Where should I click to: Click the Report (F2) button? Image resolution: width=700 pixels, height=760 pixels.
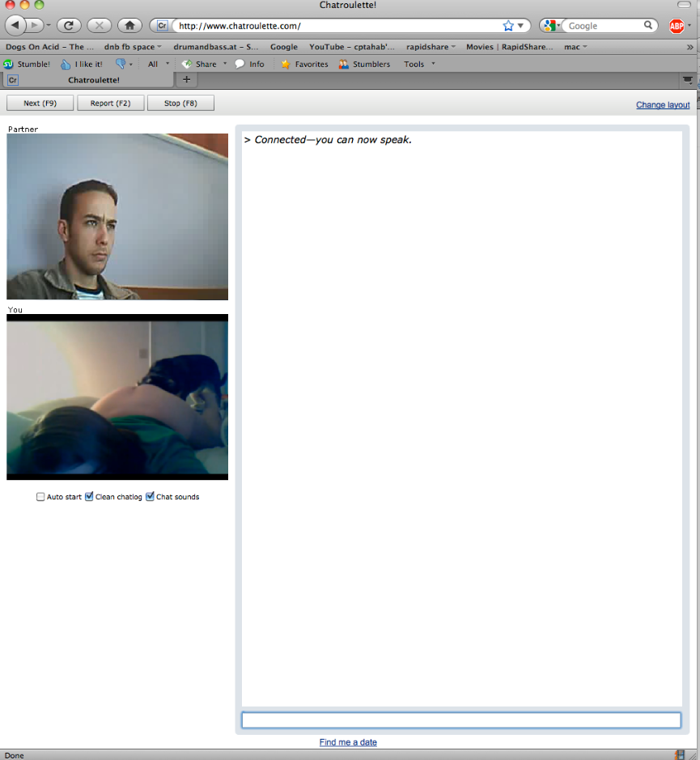(x=111, y=104)
